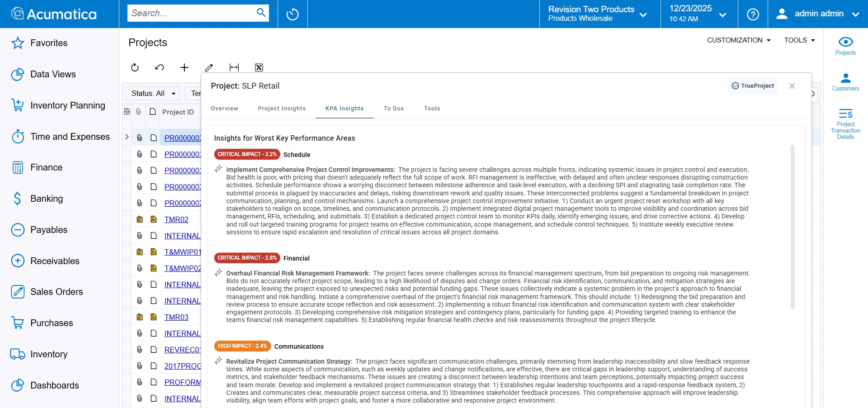Image resolution: width=868 pixels, height=408 pixels.
Task: Open the help question mark icon
Action: click(x=753, y=14)
